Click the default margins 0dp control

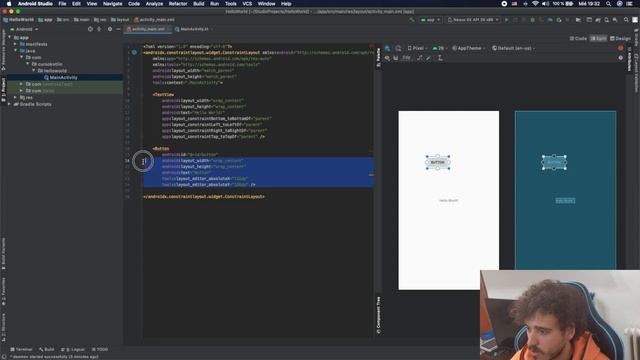(x=407, y=58)
